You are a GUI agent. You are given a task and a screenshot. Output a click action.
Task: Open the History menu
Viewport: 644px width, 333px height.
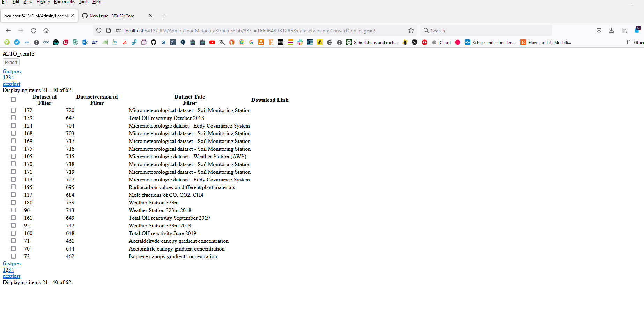pos(43,2)
